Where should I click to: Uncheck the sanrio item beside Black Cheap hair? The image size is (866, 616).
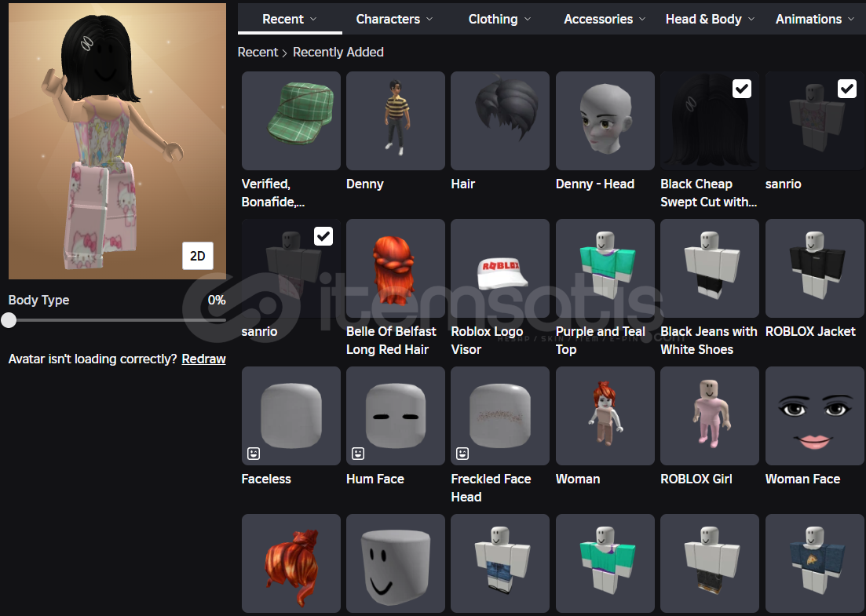[846, 89]
